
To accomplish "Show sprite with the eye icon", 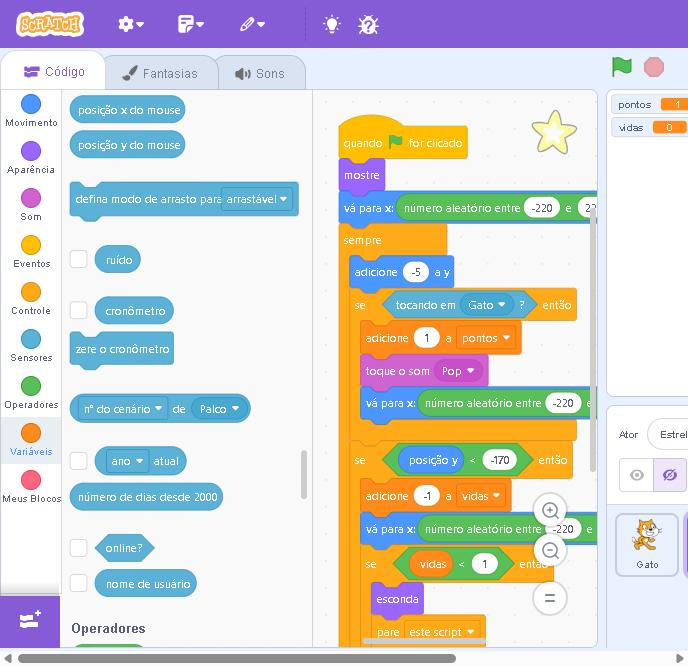I will (x=636, y=475).
